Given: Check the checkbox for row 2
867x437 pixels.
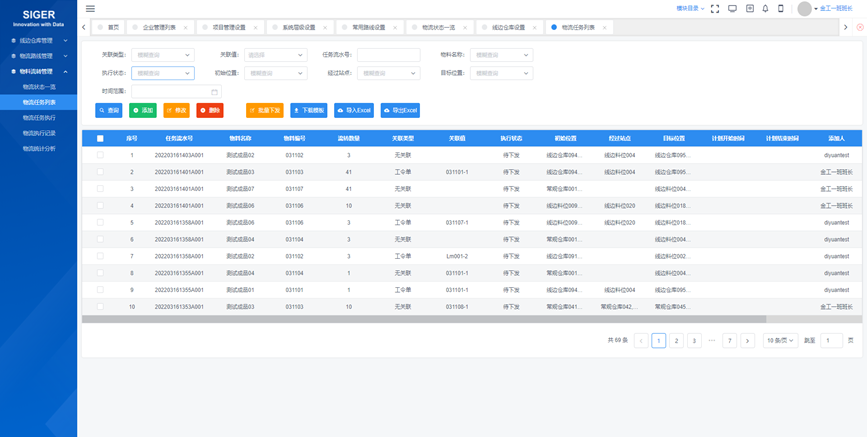Looking at the screenshot, I should 100,172.
